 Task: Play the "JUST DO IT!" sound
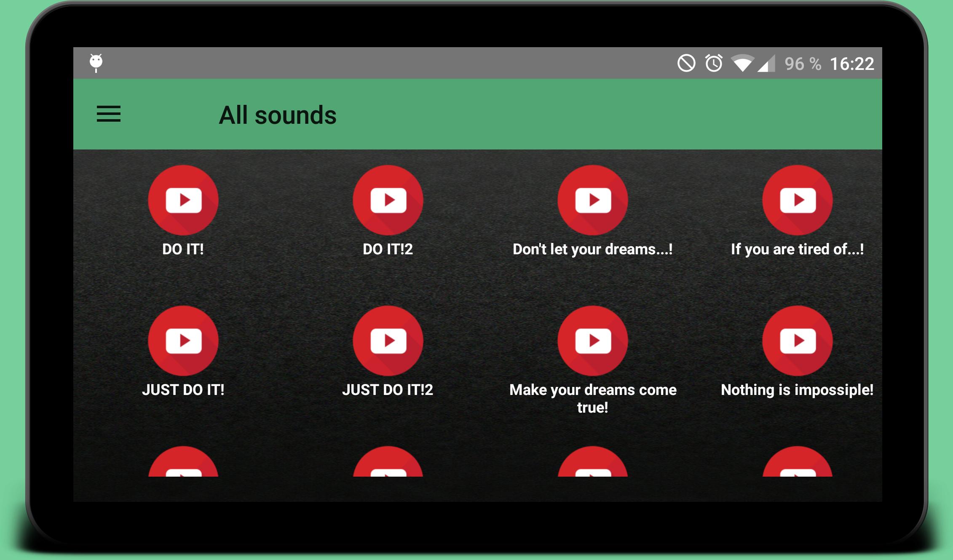coord(183,341)
